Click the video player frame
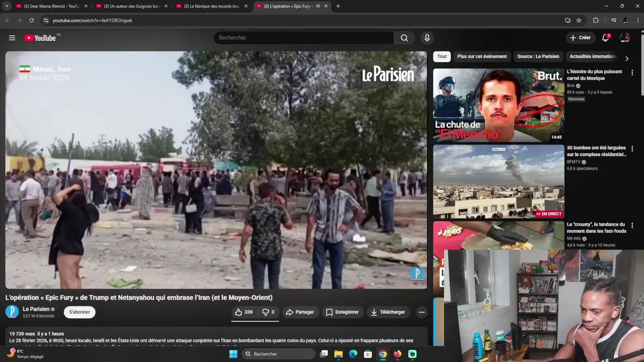Screen dimensions: 644x362 coord(216,170)
